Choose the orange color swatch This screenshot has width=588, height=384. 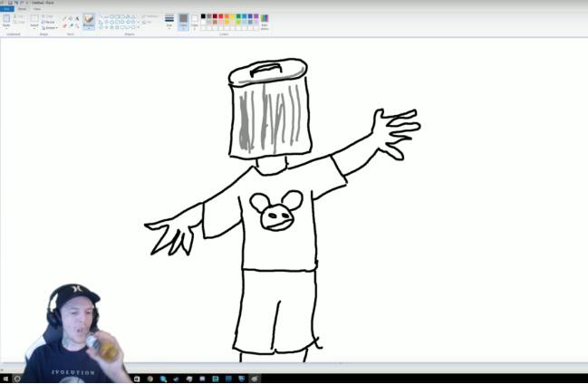click(227, 16)
